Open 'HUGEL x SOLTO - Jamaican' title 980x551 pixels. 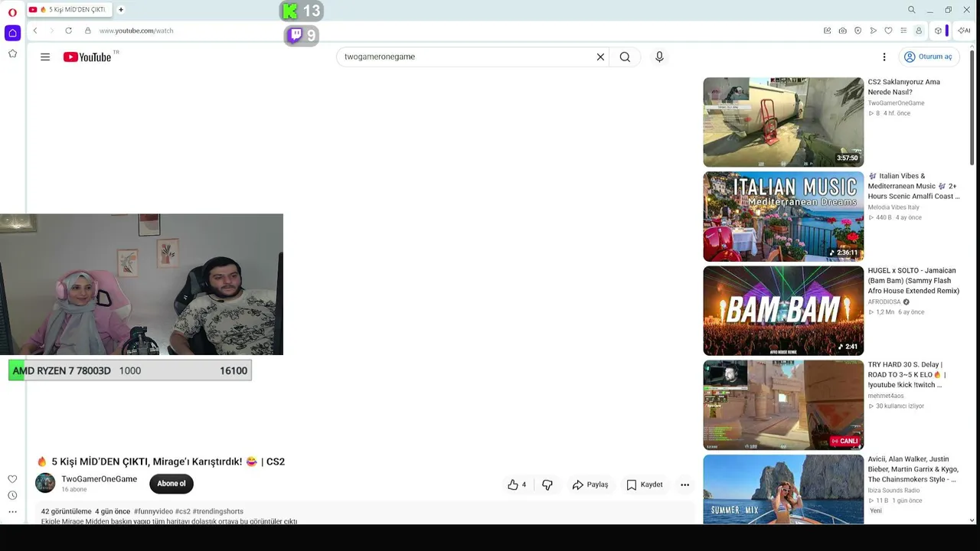(913, 281)
